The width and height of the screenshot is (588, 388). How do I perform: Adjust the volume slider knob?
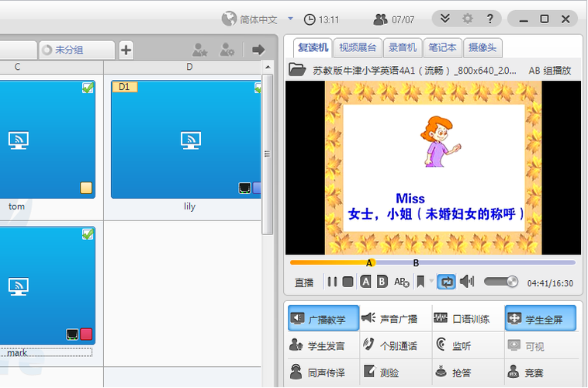512,282
